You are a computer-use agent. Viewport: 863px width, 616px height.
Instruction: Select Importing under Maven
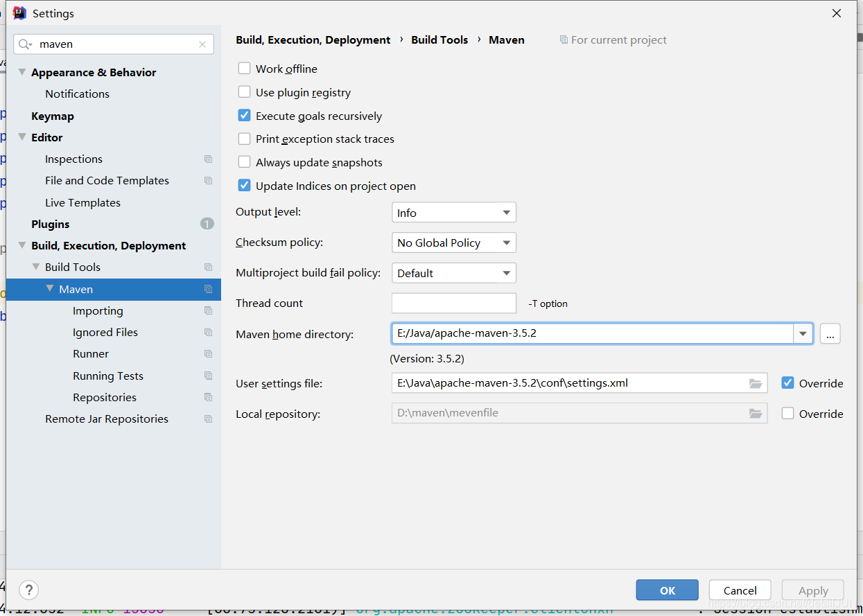tap(98, 310)
